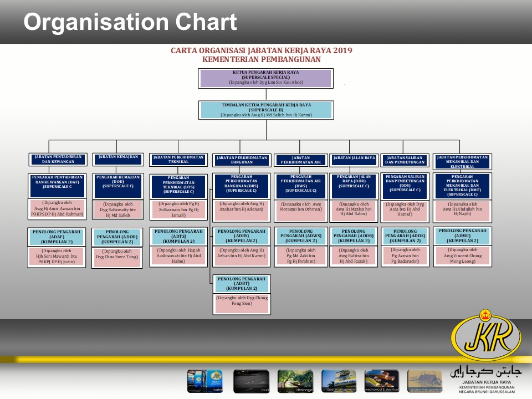Click Pengarah Perkhidmatan Teknikal (DTS) box
Viewport: 532px width, 399px height.
[178, 187]
